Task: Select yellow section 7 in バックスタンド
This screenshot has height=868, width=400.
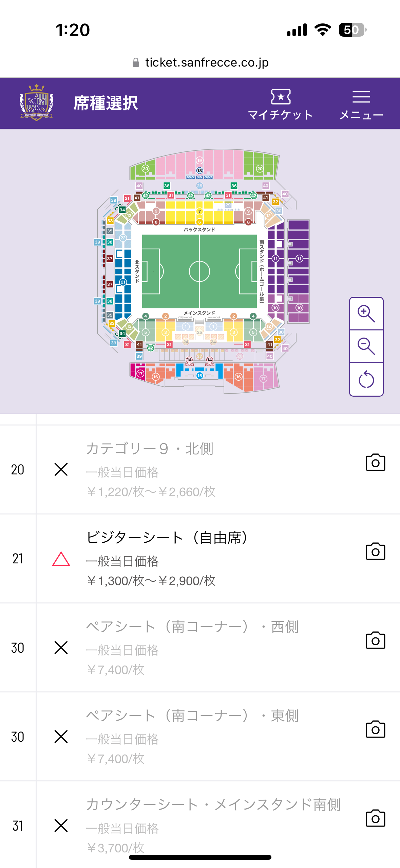Action: click(199, 211)
